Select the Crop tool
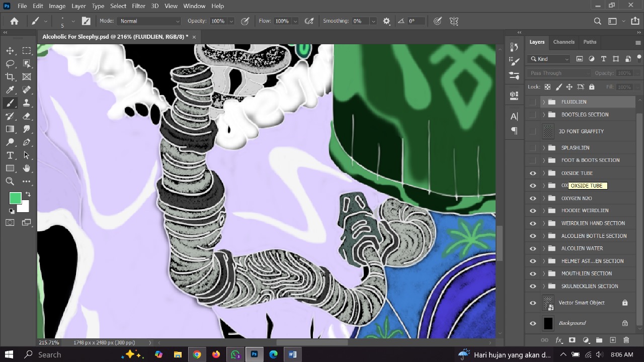Screen dimensions: 644x362 pos(10,76)
